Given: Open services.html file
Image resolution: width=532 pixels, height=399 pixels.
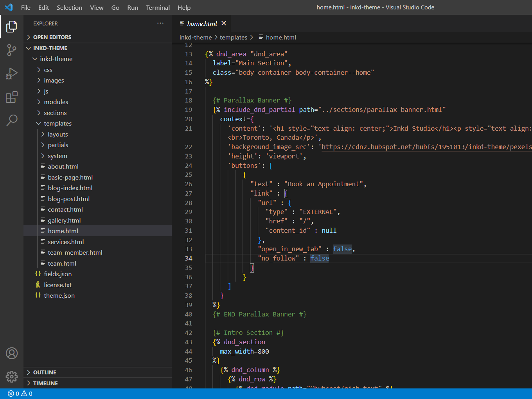Looking at the screenshot, I should [x=98, y=242].
